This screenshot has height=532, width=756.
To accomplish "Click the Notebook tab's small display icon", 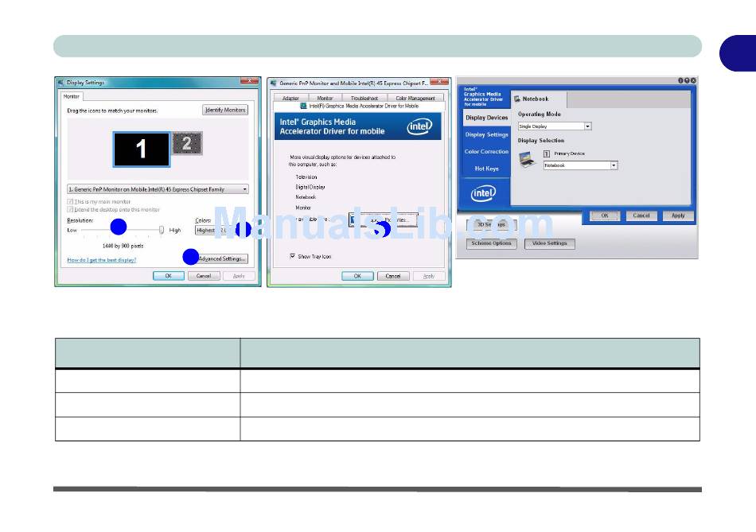I will pos(517,99).
